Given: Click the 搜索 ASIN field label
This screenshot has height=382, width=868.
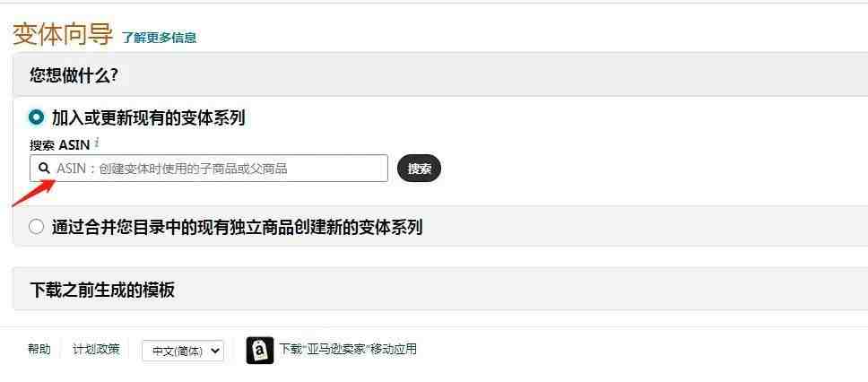Looking at the screenshot, I should tap(59, 144).
